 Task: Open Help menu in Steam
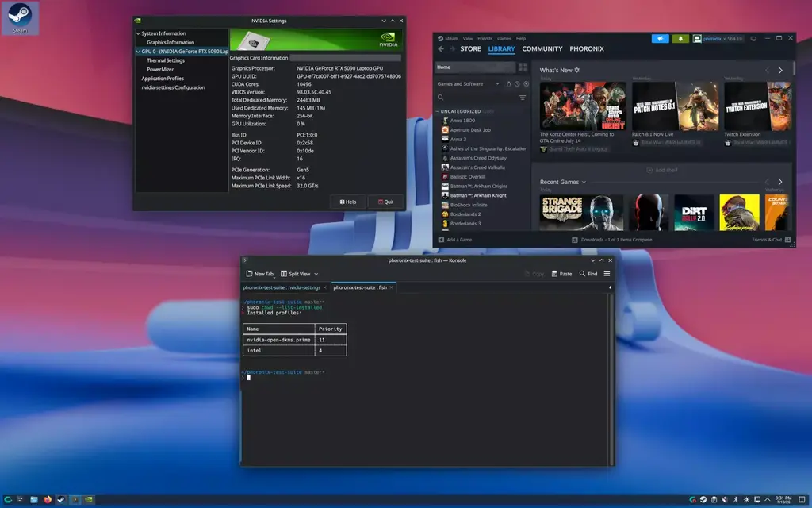[520, 38]
